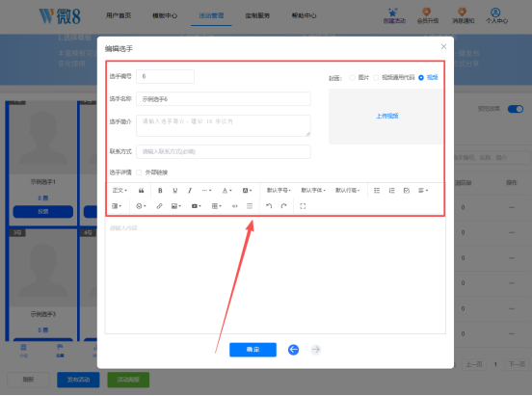Insert a to-do checklist item

click(x=407, y=191)
